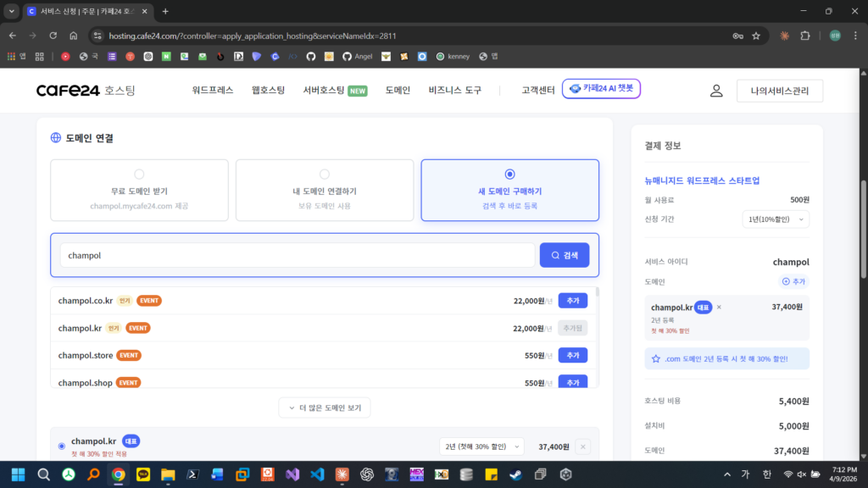Image resolution: width=868 pixels, height=488 pixels.
Task: Click the domain search input field
Action: click(x=298, y=255)
